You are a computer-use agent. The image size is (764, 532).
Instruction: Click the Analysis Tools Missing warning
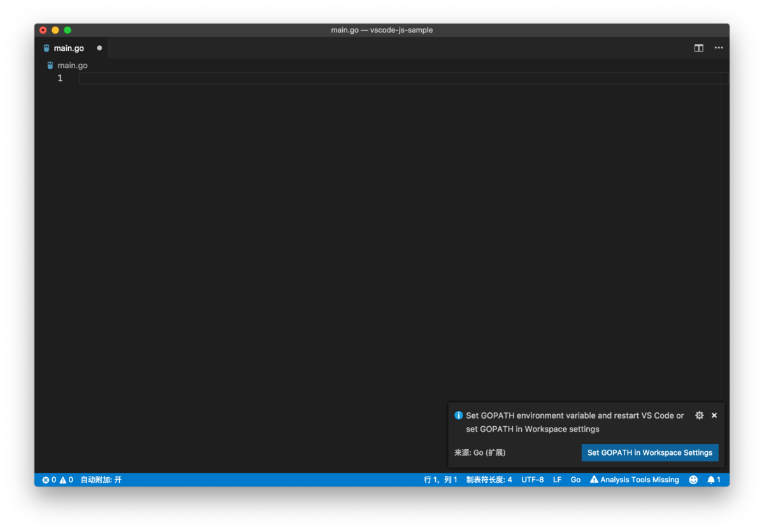pos(635,480)
